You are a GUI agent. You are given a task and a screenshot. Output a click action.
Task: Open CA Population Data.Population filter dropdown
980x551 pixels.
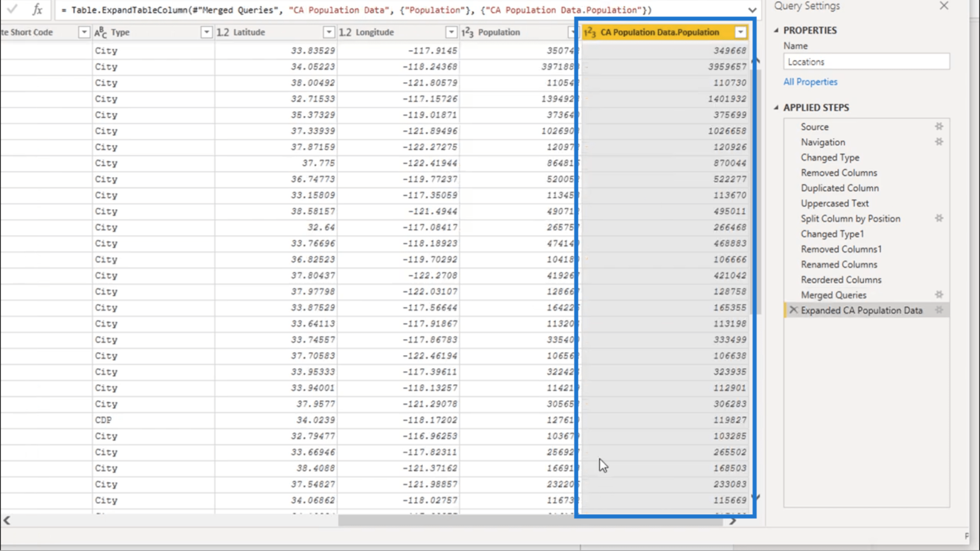tap(740, 32)
